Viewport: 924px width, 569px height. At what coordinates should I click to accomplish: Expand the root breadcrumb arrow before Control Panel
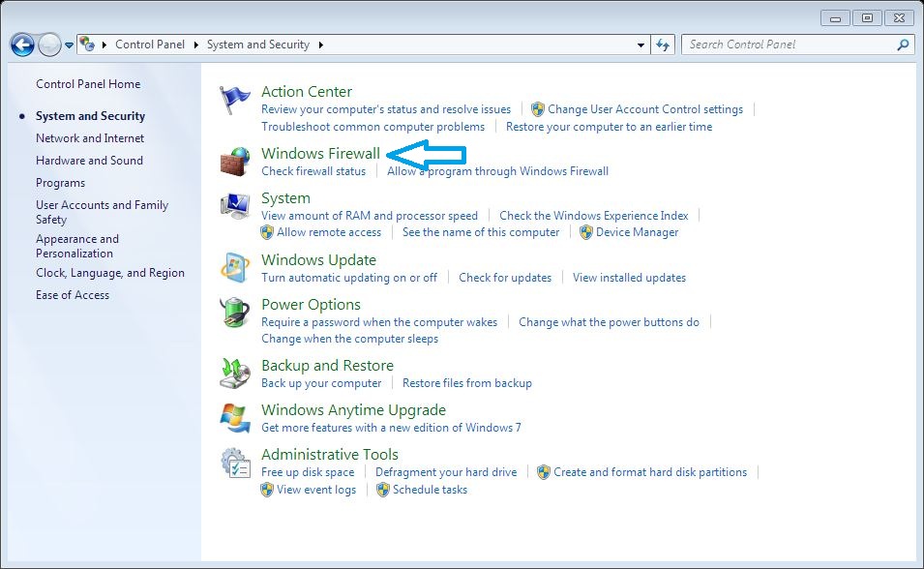point(104,45)
